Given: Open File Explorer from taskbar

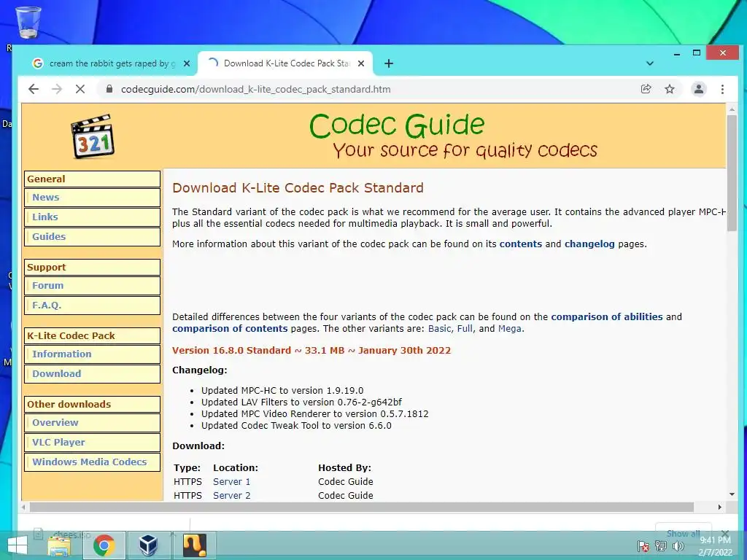Looking at the screenshot, I should tap(60, 545).
